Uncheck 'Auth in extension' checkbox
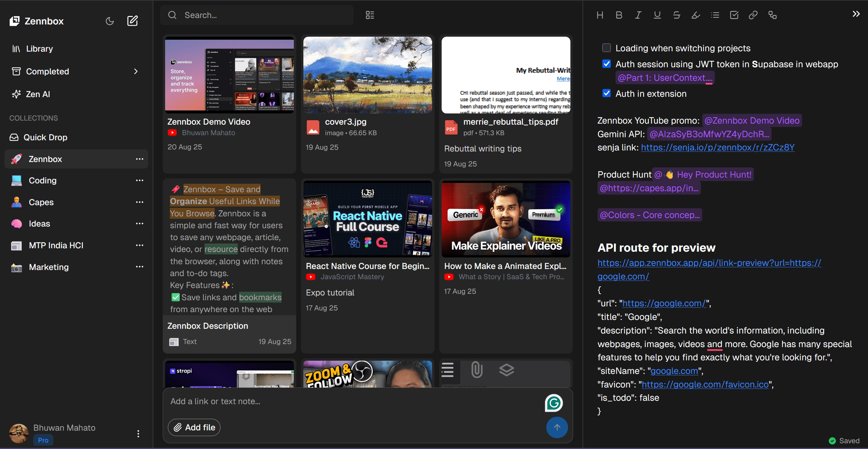This screenshot has height=449, width=868. (x=606, y=93)
